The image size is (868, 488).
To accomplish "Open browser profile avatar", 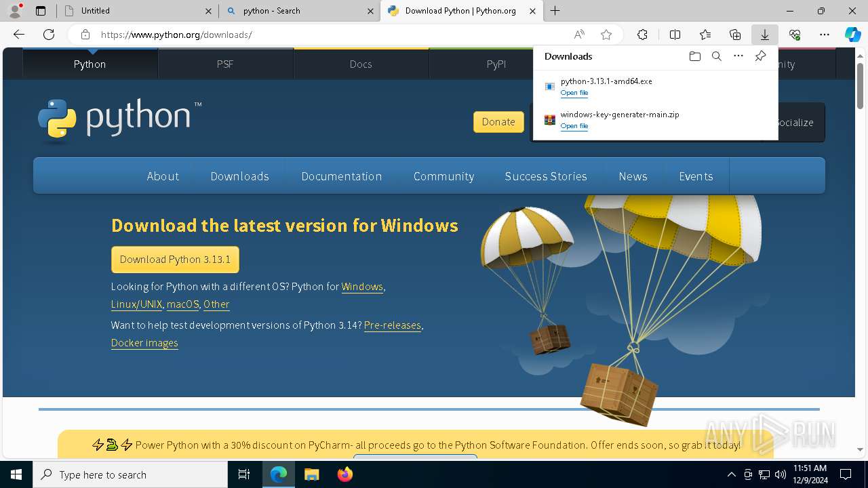I will (x=15, y=10).
